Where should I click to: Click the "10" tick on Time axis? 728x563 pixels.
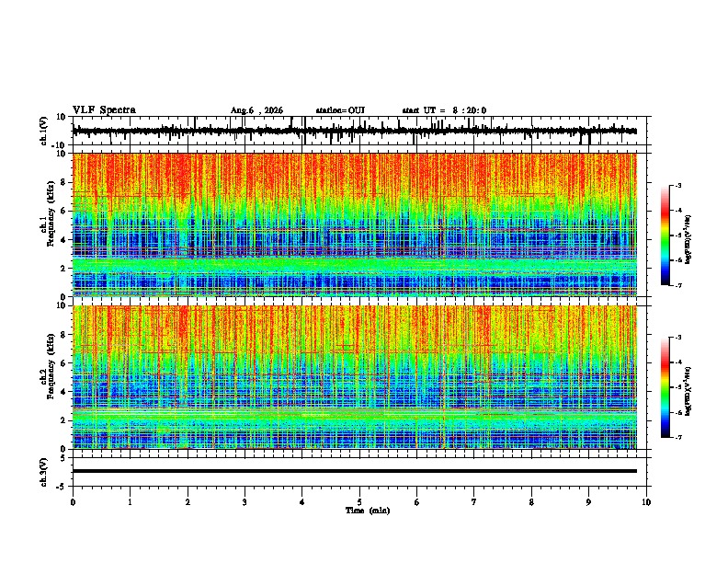tap(646, 502)
